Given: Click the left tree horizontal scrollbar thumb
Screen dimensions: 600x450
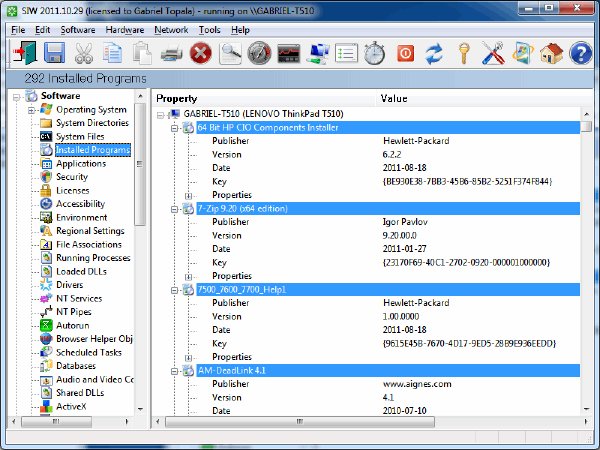Looking at the screenshot, I should [56, 422].
